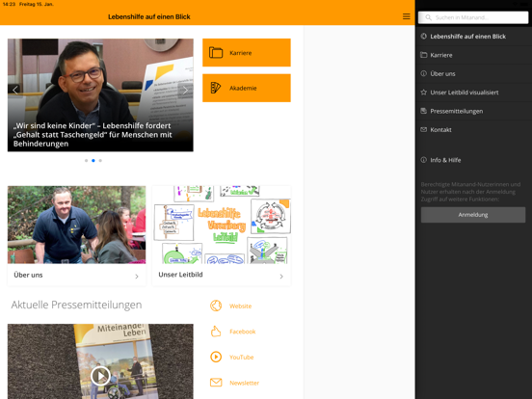The image size is (532, 399).
Task: Click the globe icon beside Lebenshilfe sidebar entry
Action: 423,36
